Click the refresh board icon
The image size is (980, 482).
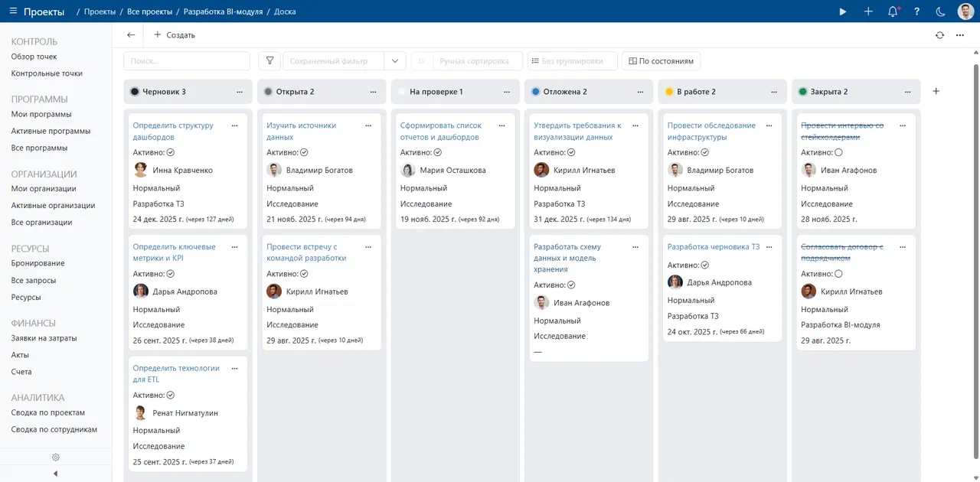939,35
